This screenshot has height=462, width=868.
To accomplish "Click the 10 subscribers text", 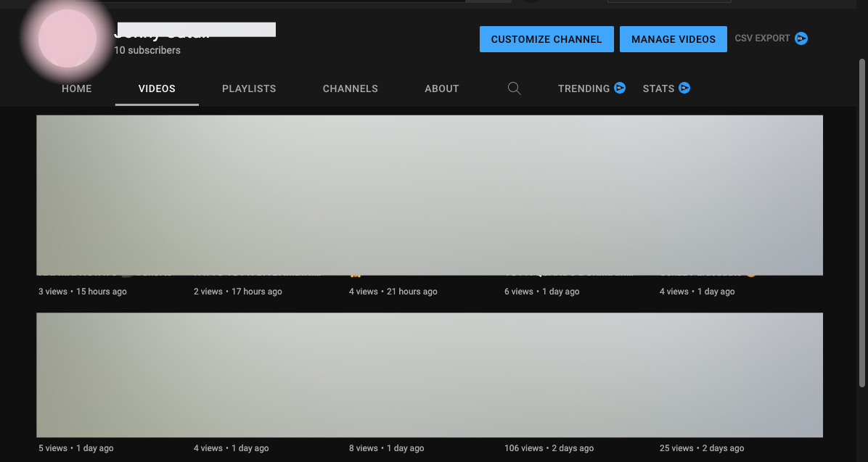I will coord(147,50).
